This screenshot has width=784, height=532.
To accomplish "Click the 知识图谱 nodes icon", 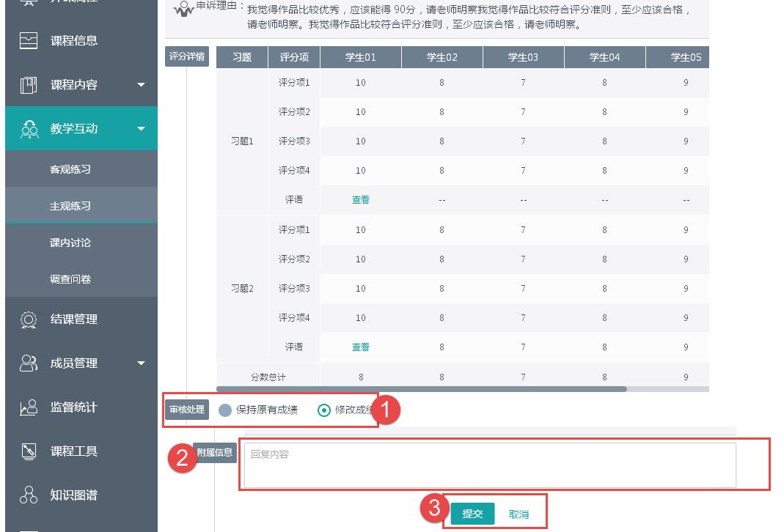I will 29,495.
